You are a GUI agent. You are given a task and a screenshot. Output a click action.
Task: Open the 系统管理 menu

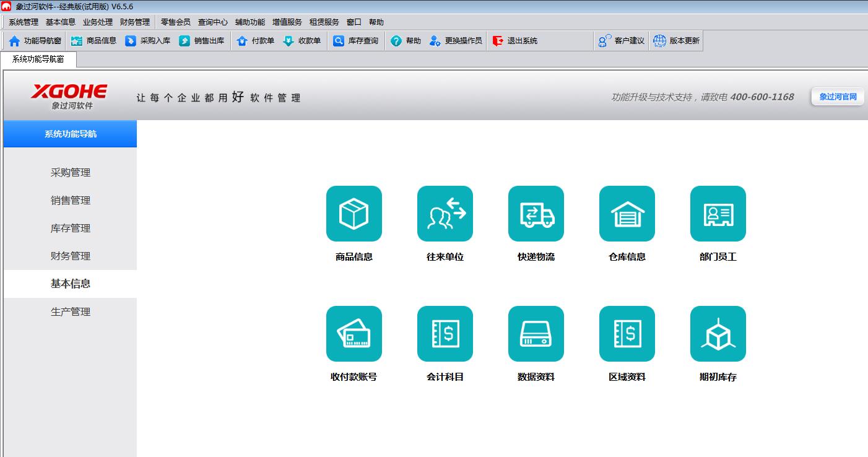pos(24,22)
